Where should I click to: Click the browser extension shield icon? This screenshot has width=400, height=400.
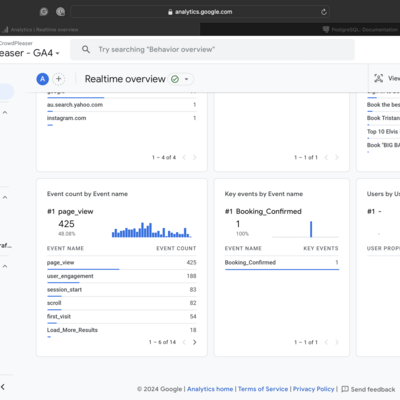(60, 12)
